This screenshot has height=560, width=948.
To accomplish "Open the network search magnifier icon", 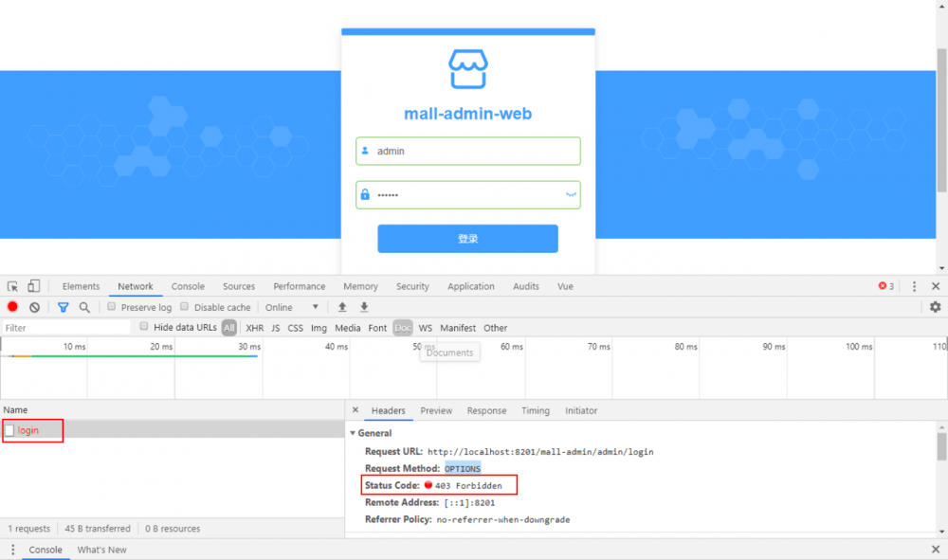I will click(x=84, y=308).
